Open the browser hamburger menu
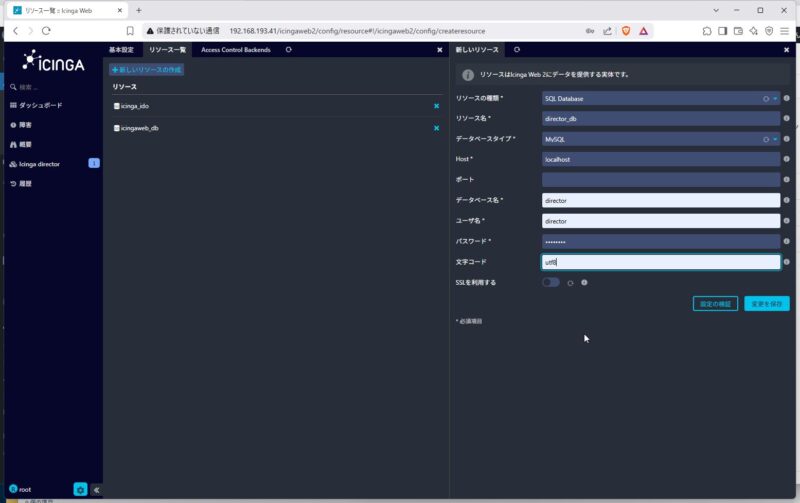This screenshot has height=503, width=800. (785, 31)
